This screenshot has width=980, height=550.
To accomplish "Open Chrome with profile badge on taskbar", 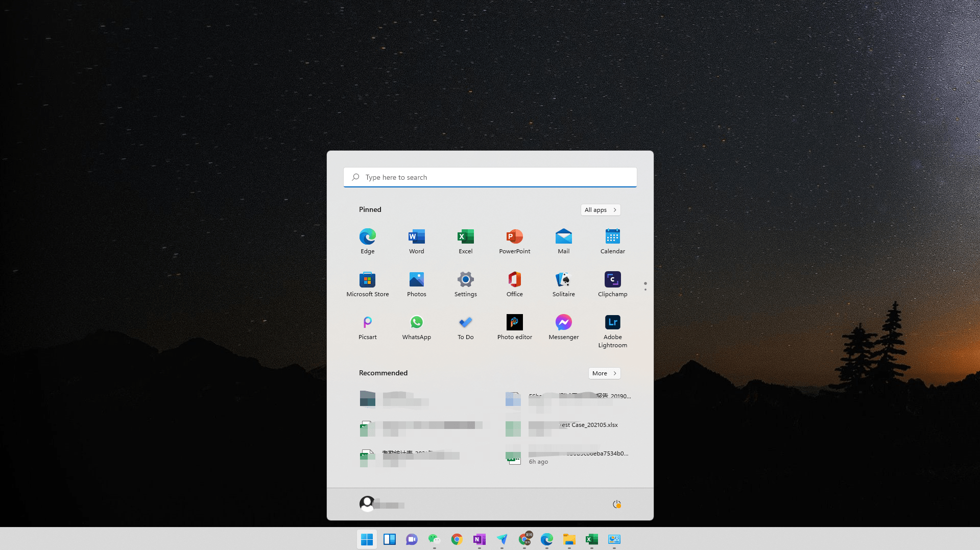I will [524, 539].
